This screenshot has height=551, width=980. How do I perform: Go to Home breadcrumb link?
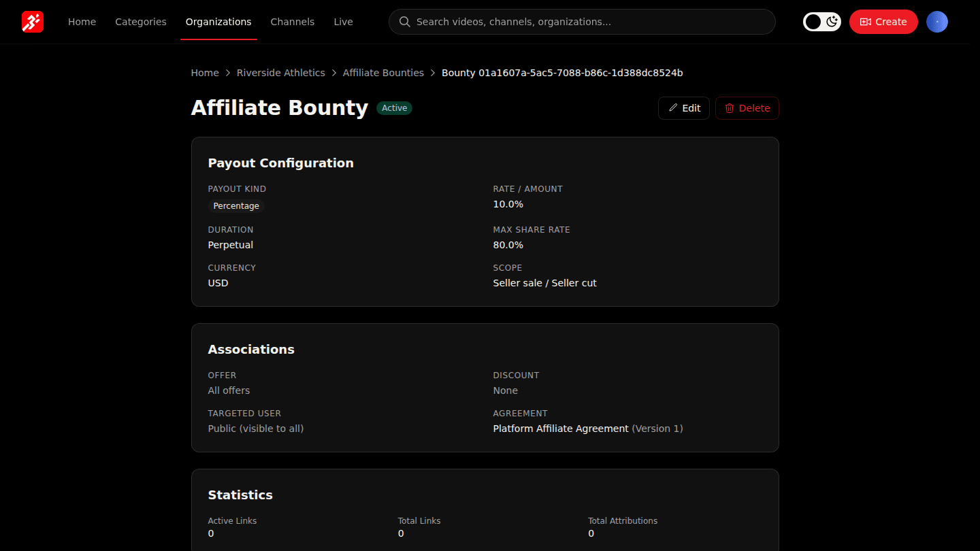(x=205, y=73)
